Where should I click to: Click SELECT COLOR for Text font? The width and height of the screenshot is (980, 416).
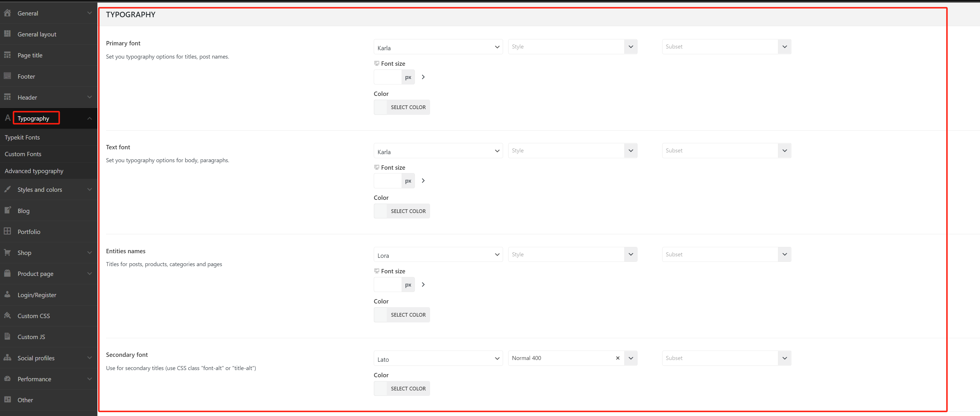click(x=408, y=211)
